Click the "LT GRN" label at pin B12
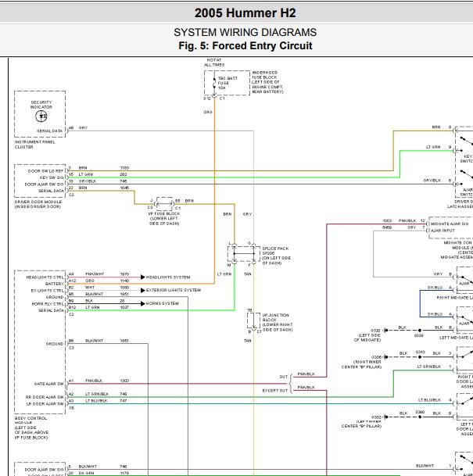The height and width of the screenshot is (476, 473). coord(92,307)
